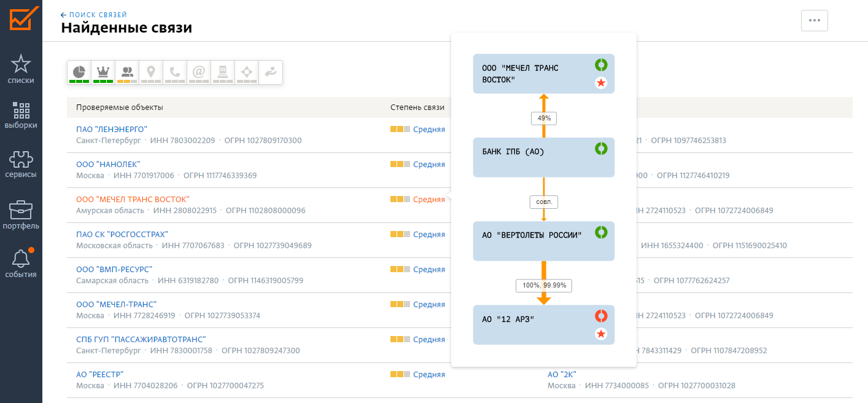Click connection strength bars in АО РЕЕСТР row
The image size is (868, 403).
click(x=400, y=374)
